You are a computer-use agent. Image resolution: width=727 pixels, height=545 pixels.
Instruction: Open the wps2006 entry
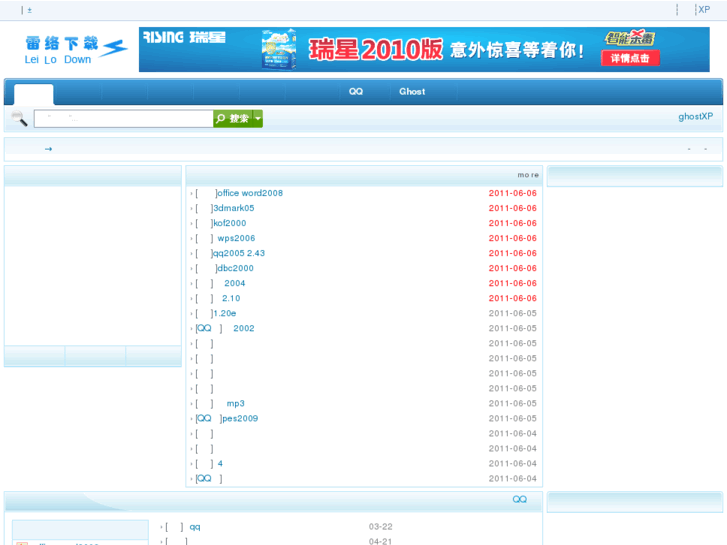pos(236,238)
